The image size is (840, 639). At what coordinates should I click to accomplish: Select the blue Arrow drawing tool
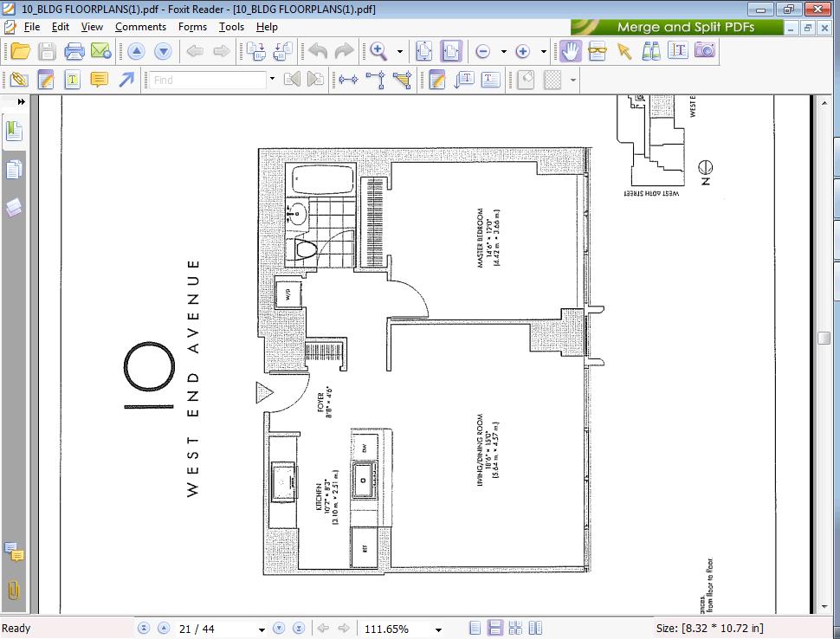coord(126,80)
